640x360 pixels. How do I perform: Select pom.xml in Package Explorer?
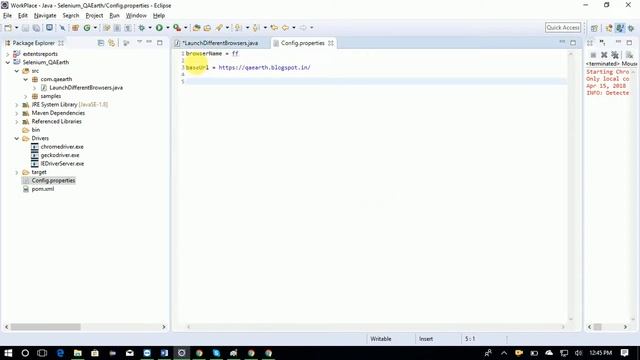click(x=43, y=189)
